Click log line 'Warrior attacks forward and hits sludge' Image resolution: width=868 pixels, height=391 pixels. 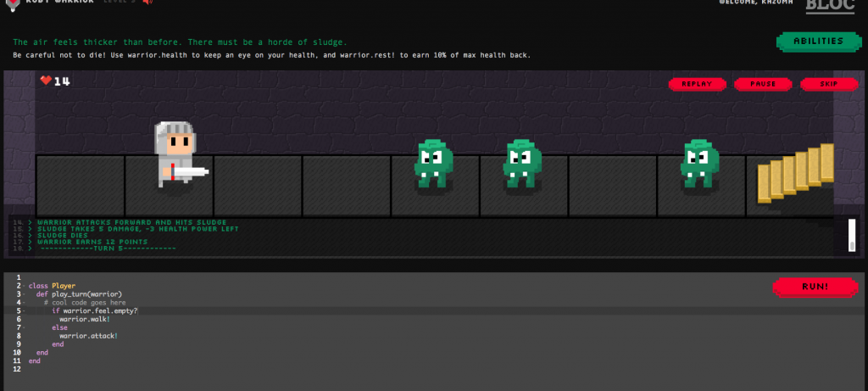(x=131, y=222)
